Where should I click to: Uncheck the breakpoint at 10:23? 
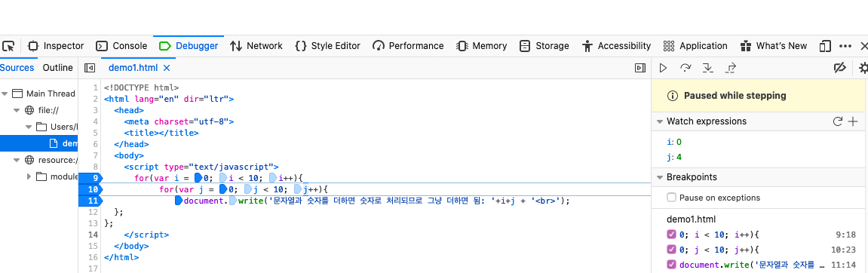point(671,249)
